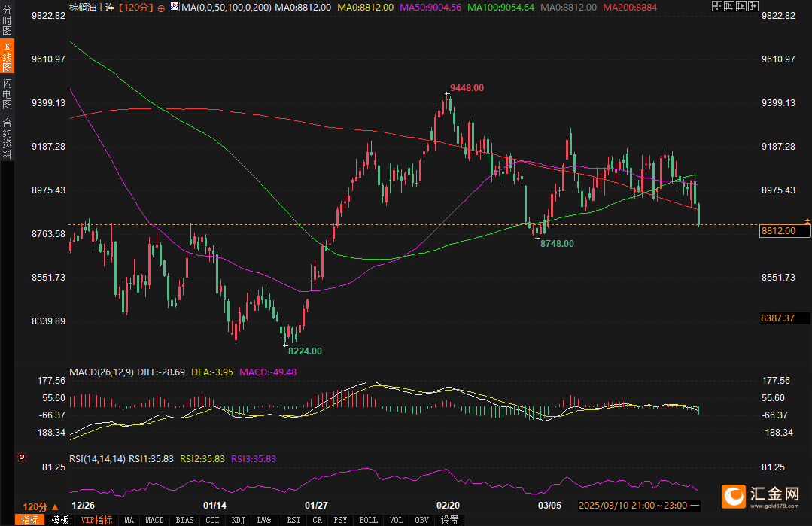Click the RSI(14,14,14) parameters label
The image size is (812, 526).
click(x=97, y=459)
